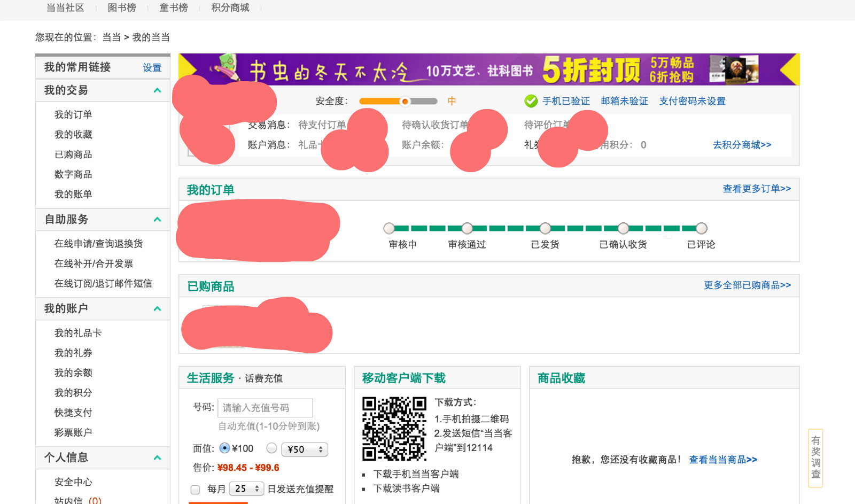The width and height of the screenshot is (855, 504).
Task: Click 去积分商城>> link
Action: tap(742, 145)
